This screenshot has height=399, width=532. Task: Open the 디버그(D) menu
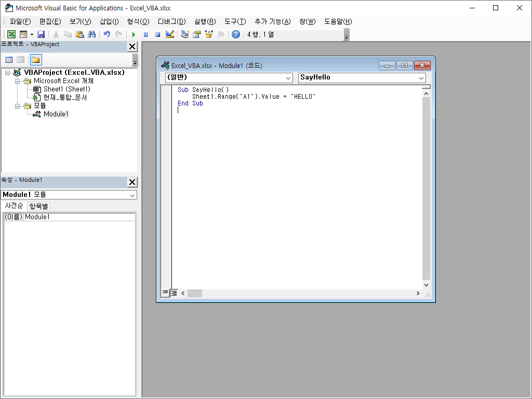tap(171, 22)
